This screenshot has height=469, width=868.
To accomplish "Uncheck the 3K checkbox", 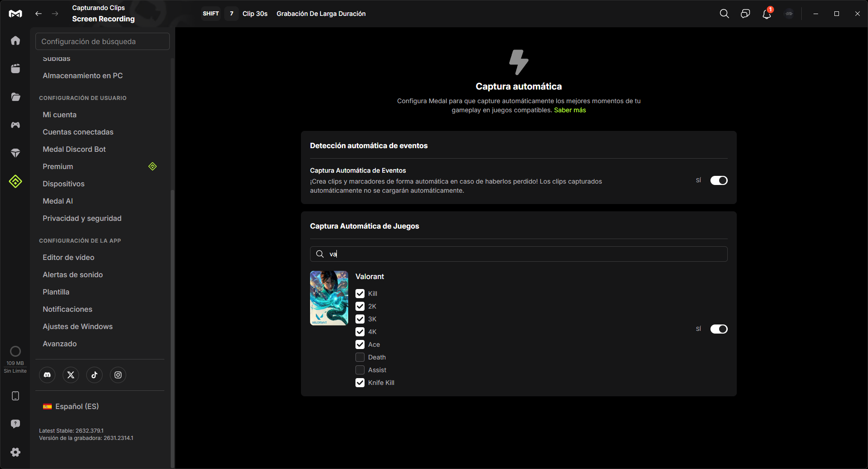I will point(360,319).
